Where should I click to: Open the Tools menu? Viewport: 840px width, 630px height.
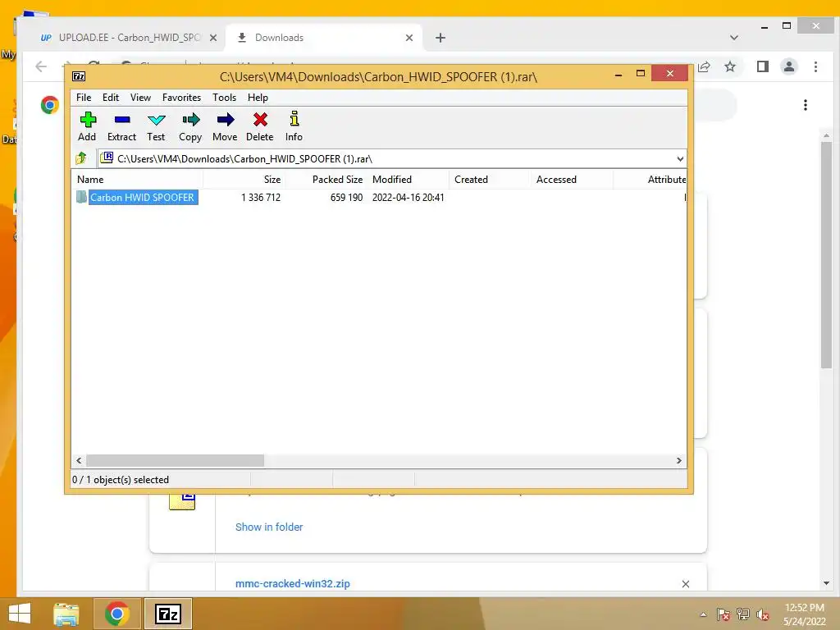[x=224, y=98]
